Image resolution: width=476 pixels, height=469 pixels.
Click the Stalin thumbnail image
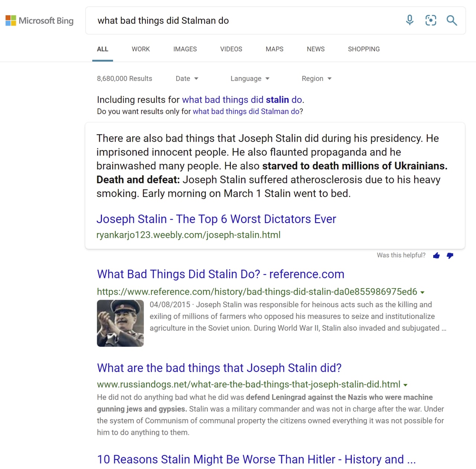coord(120,323)
